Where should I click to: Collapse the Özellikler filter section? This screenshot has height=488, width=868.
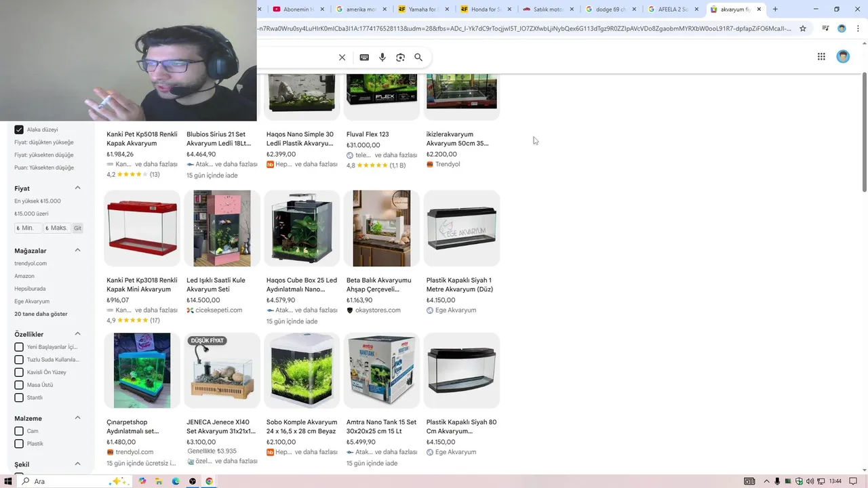[x=77, y=333]
